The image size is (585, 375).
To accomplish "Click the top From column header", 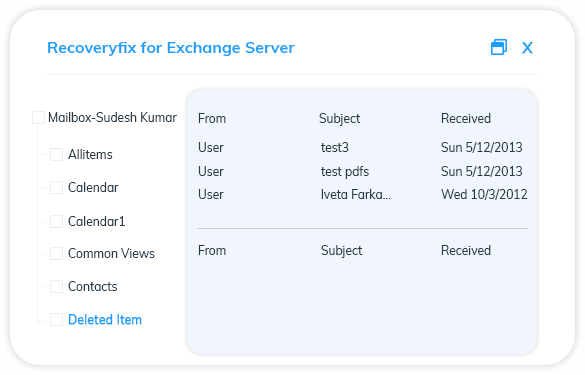I will coord(212,118).
